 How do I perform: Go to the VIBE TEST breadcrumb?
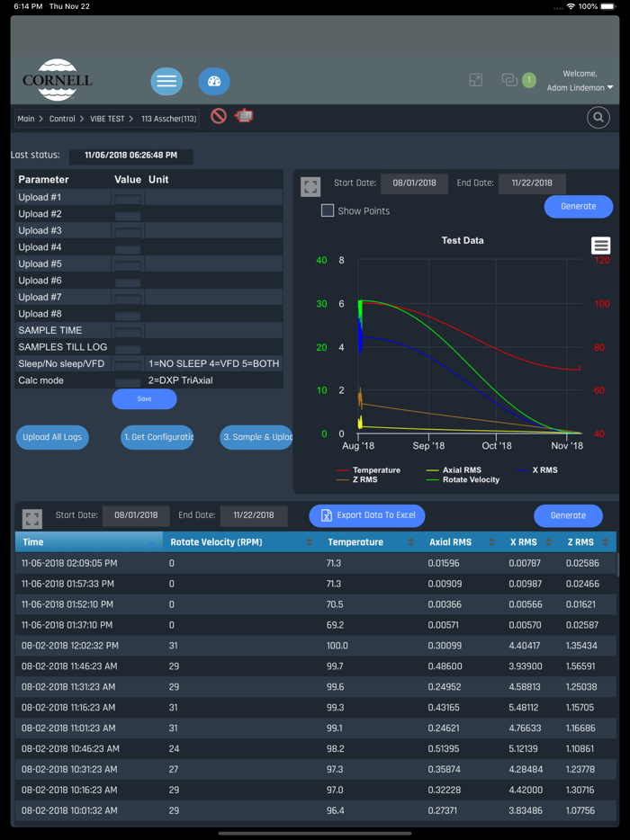point(108,119)
